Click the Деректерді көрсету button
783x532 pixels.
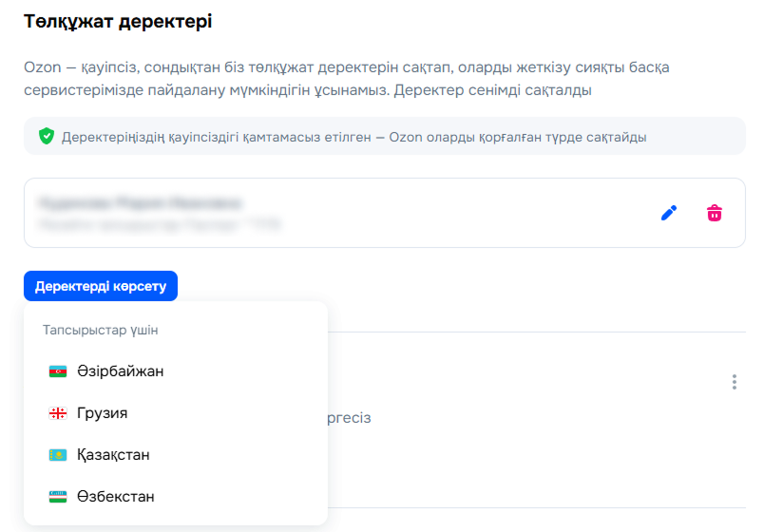point(101,286)
